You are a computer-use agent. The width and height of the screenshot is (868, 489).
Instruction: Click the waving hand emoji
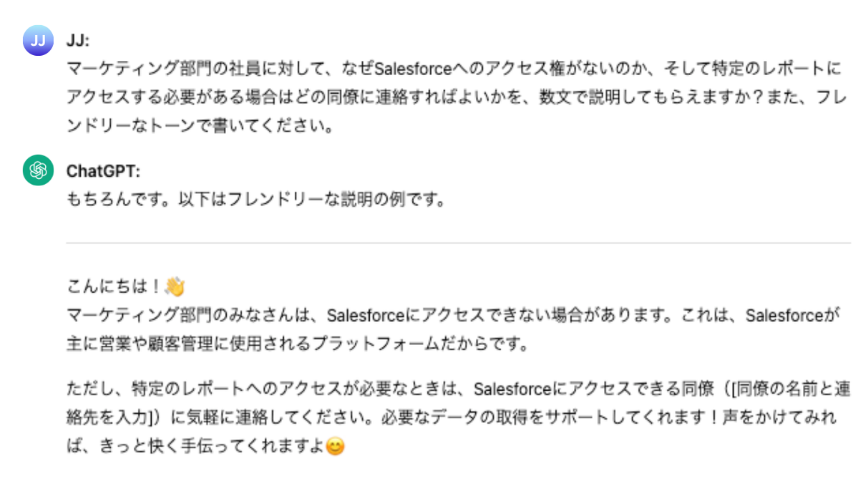[175, 287]
